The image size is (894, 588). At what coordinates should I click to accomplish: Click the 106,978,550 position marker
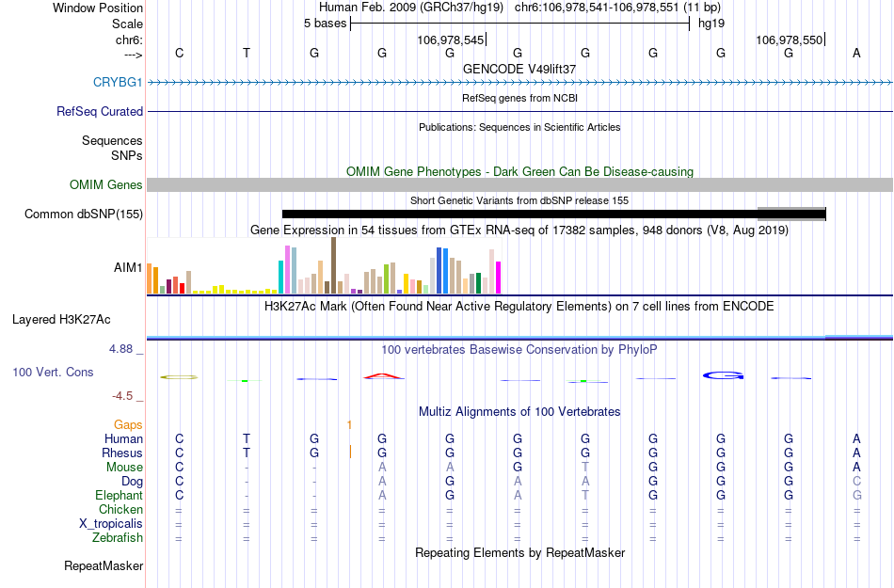pos(790,40)
